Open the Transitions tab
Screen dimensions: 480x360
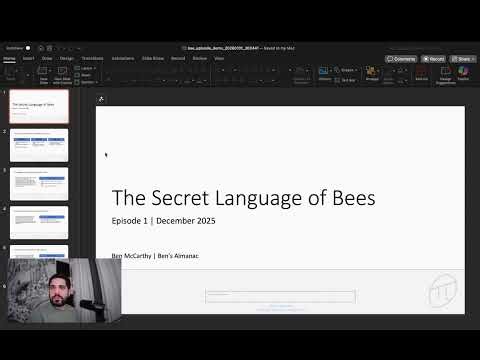(x=92, y=58)
